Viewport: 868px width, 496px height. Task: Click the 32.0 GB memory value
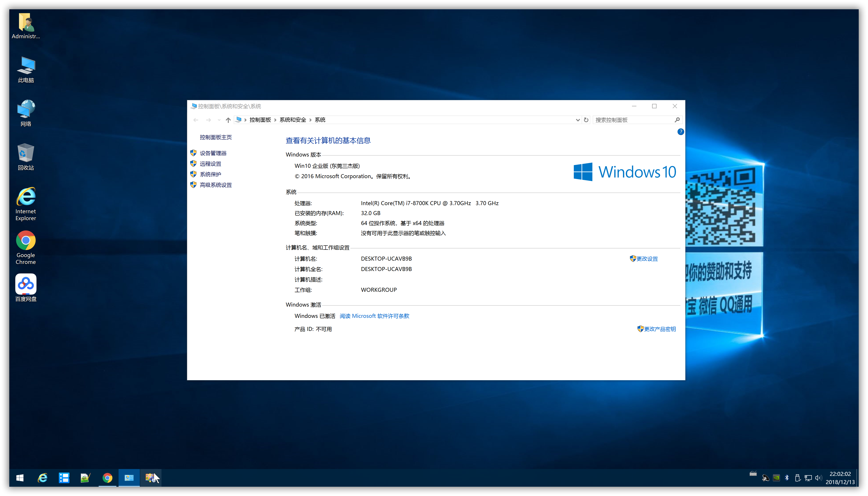coord(371,213)
